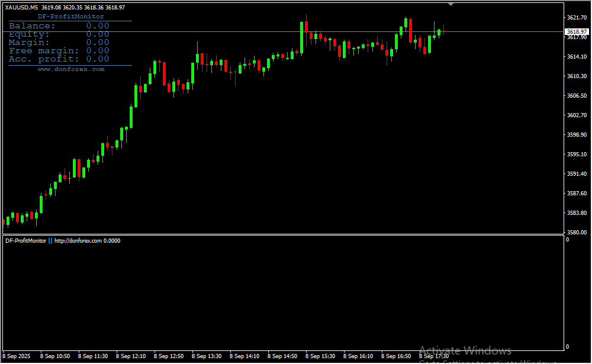The height and width of the screenshot is (364, 592).
Task: Click the 8 Sep 2025 date label
Action: pos(18,356)
